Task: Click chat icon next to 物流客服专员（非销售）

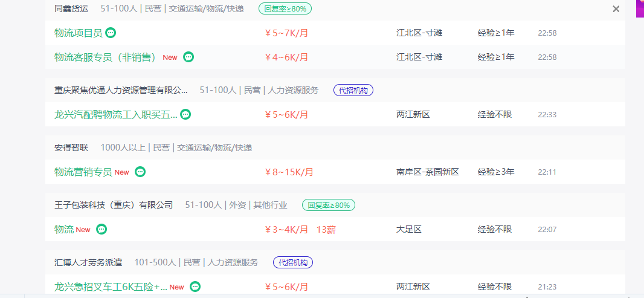Action: click(x=188, y=57)
